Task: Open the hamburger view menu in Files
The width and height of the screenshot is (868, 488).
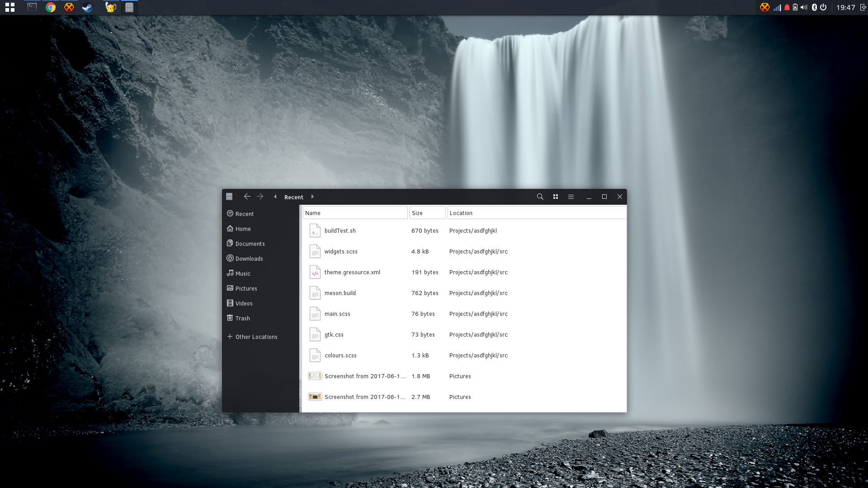Action: tap(571, 197)
